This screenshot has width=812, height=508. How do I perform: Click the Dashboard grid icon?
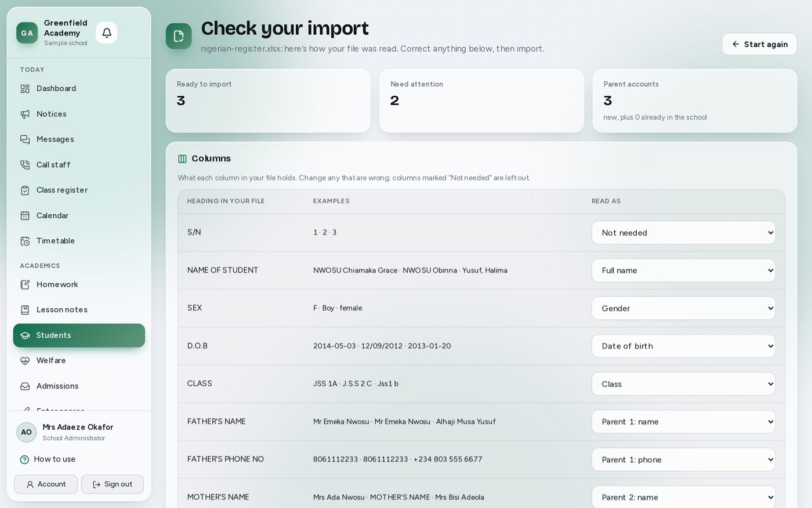coord(25,89)
